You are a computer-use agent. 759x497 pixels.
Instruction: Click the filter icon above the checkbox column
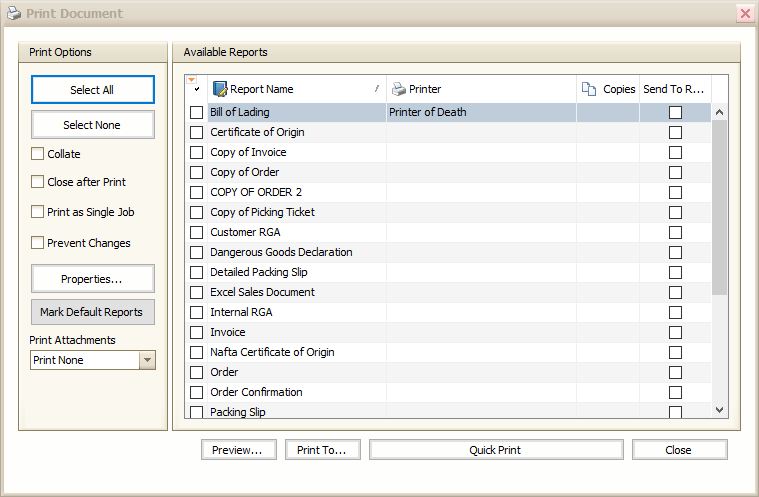tap(191, 79)
